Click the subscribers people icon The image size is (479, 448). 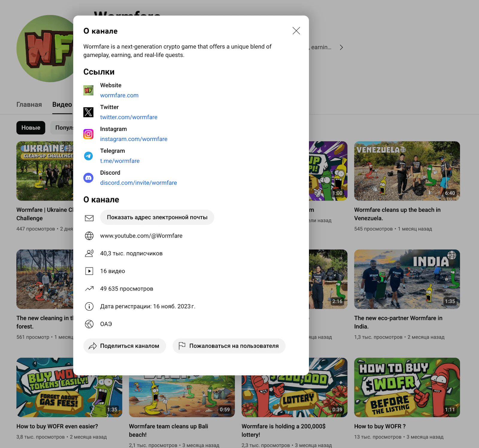click(x=89, y=253)
